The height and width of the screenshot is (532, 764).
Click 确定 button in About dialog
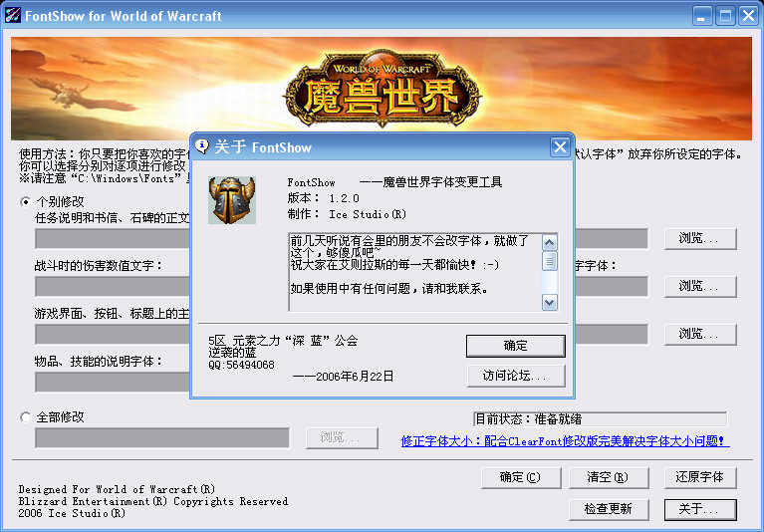(x=516, y=346)
